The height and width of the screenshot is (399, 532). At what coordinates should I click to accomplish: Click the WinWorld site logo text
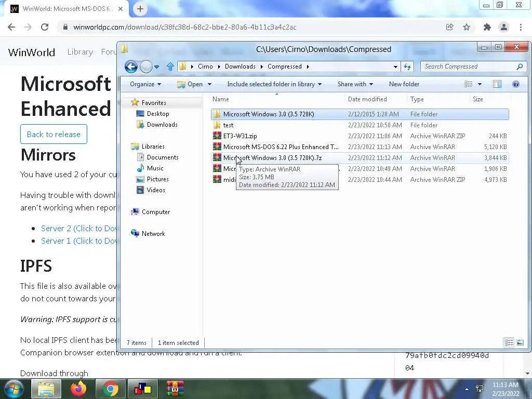click(x=32, y=52)
